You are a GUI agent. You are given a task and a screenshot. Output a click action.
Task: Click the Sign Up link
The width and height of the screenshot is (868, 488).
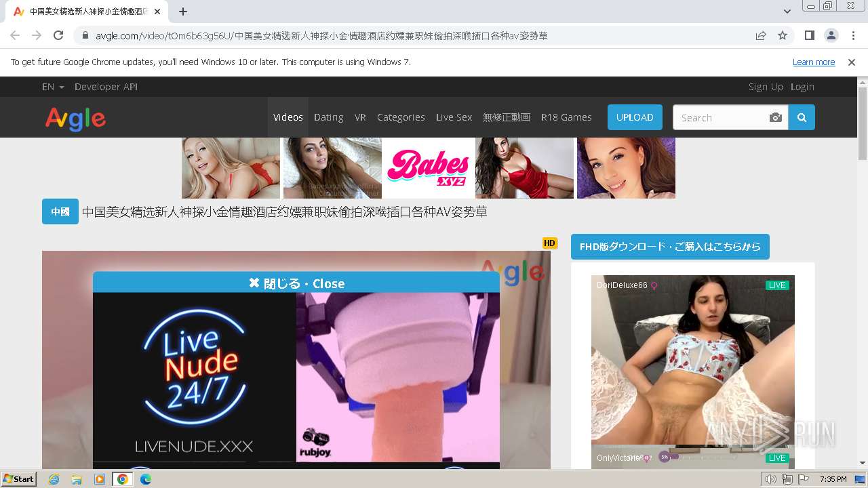click(x=766, y=87)
